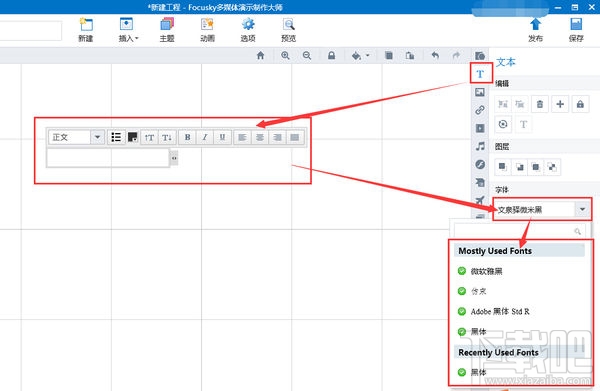
Task: Select the airplane icon in sidebar
Action: tap(480, 200)
